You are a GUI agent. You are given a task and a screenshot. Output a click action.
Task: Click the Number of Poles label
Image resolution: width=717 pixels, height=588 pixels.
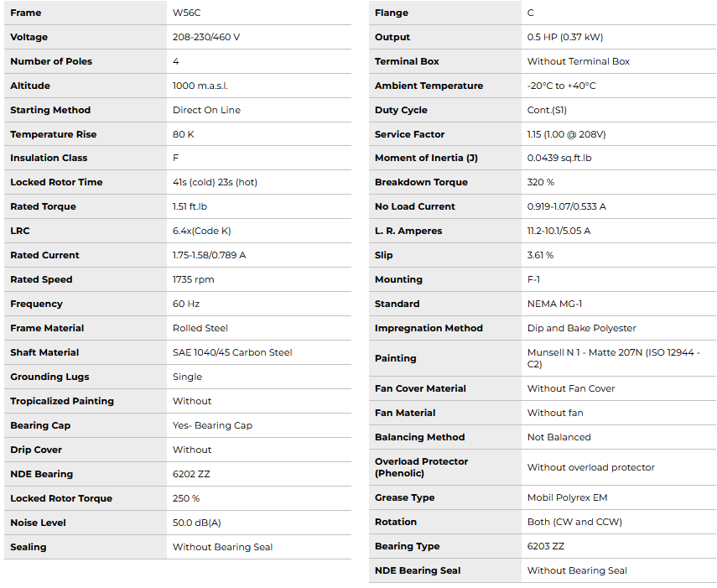tap(51, 61)
